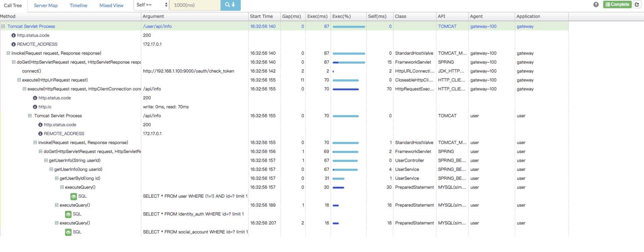View SQL for the user table query
Image resolution: width=644 pixels, height=252 pixels.
click(x=73, y=196)
